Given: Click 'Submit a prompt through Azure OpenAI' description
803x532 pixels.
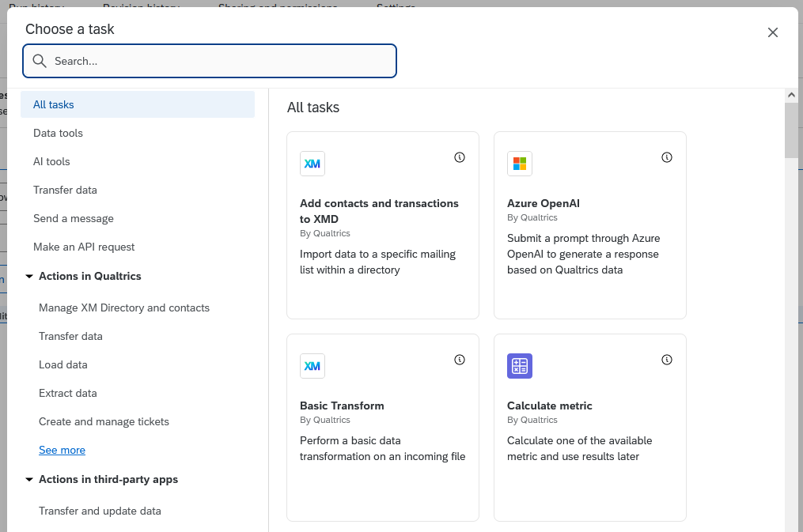Looking at the screenshot, I should pyautogui.click(x=583, y=255).
